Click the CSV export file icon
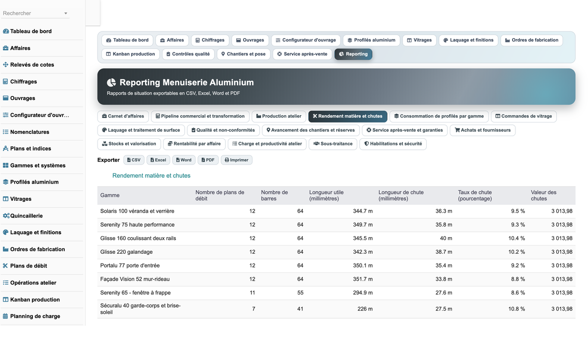588x364 pixels. coord(129,160)
